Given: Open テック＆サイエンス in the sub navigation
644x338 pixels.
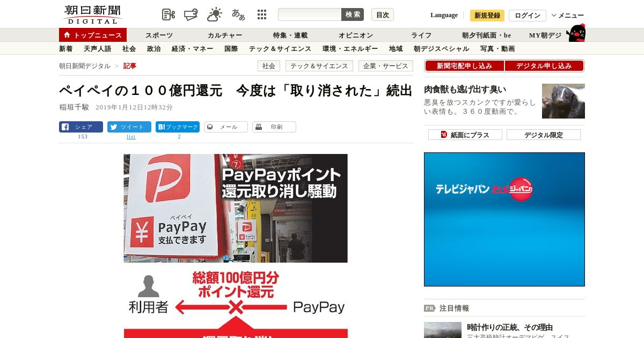Looking at the screenshot, I should pos(280,49).
